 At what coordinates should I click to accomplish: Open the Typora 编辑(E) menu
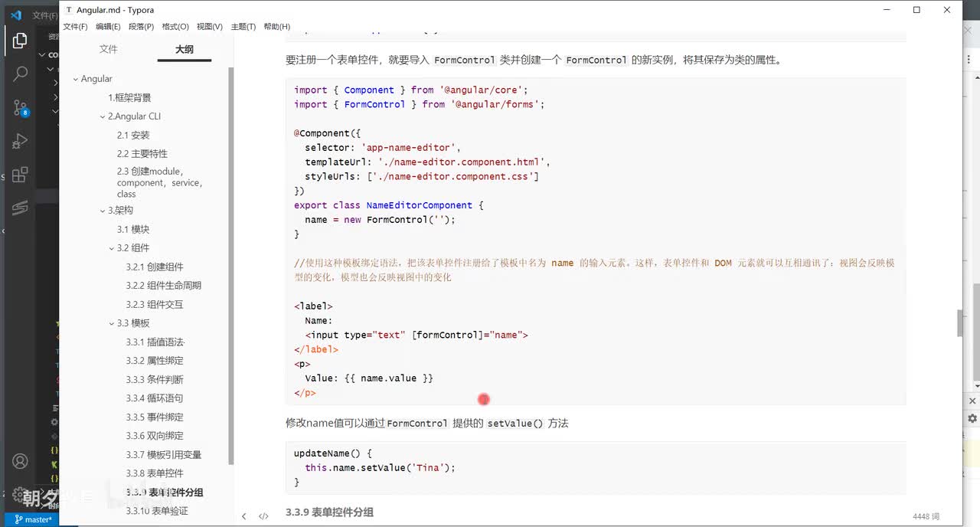pos(108,27)
